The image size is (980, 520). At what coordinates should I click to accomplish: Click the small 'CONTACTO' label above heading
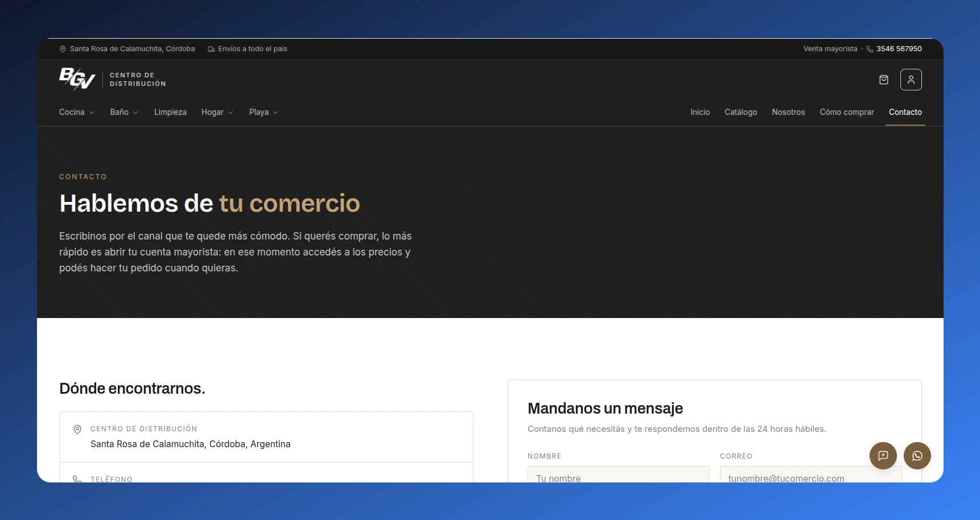pyautogui.click(x=83, y=177)
